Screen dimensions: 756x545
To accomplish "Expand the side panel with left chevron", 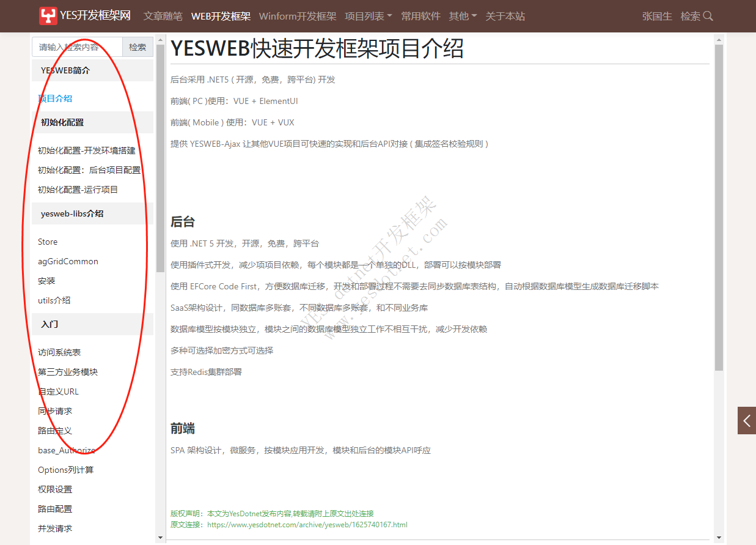I will coord(747,421).
